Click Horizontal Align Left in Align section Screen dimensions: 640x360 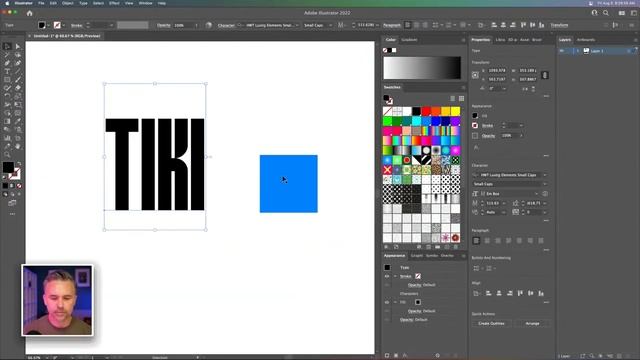point(488,293)
